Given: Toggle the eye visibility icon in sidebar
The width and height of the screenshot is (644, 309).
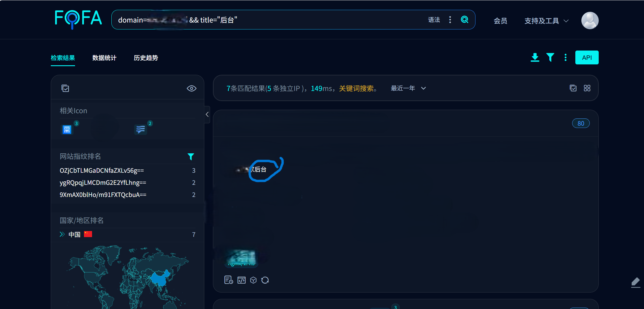Looking at the screenshot, I should [x=192, y=88].
